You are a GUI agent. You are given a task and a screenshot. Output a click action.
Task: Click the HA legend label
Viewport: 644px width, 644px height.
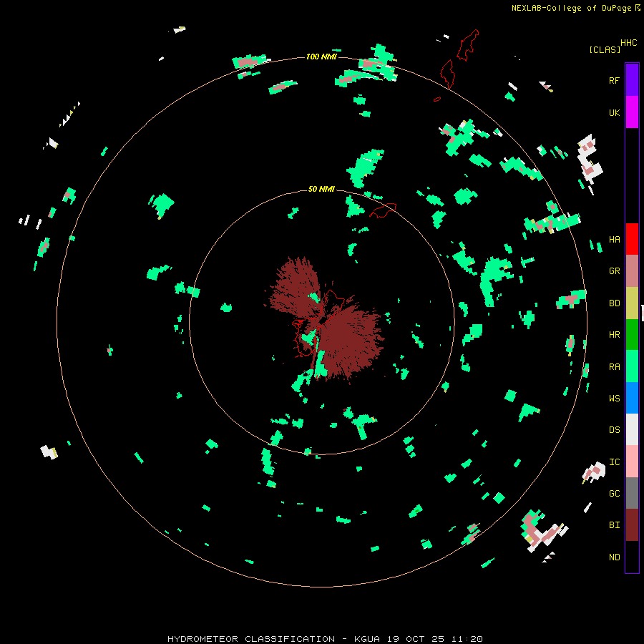click(x=614, y=240)
